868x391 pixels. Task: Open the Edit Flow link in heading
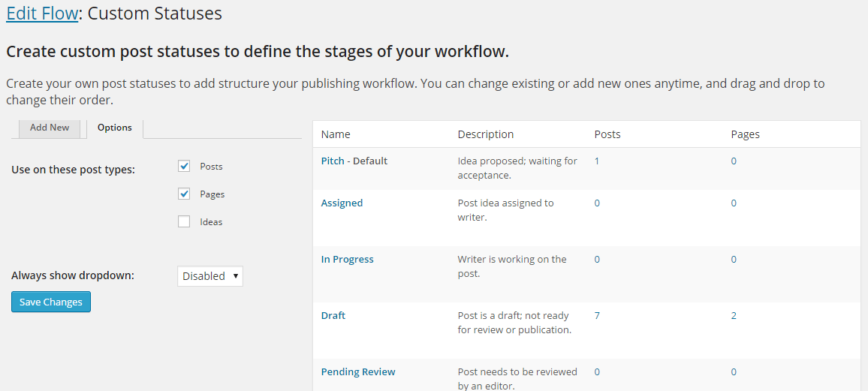(42, 14)
